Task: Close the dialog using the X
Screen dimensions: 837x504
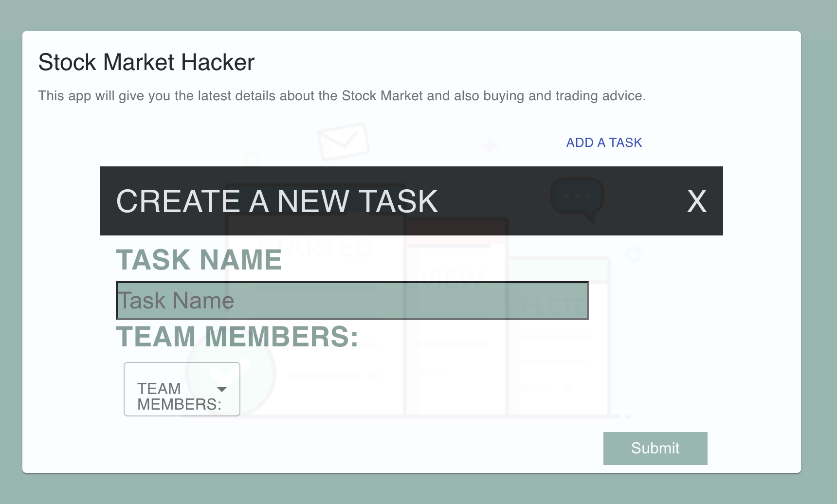Action: tap(697, 201)
